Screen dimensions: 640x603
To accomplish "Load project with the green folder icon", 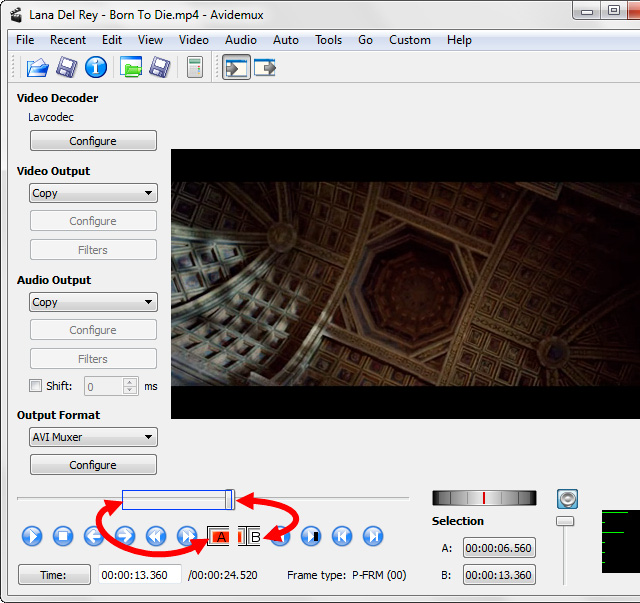I will coord(131,67).
